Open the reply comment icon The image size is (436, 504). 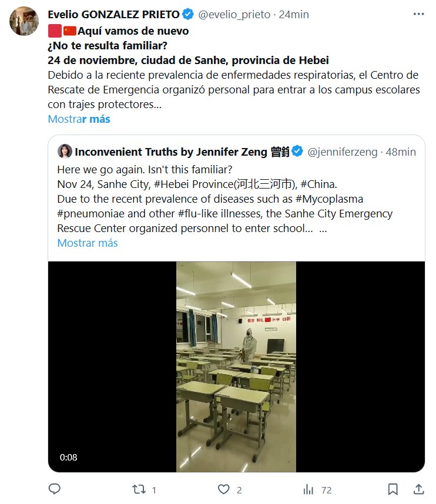54,489
